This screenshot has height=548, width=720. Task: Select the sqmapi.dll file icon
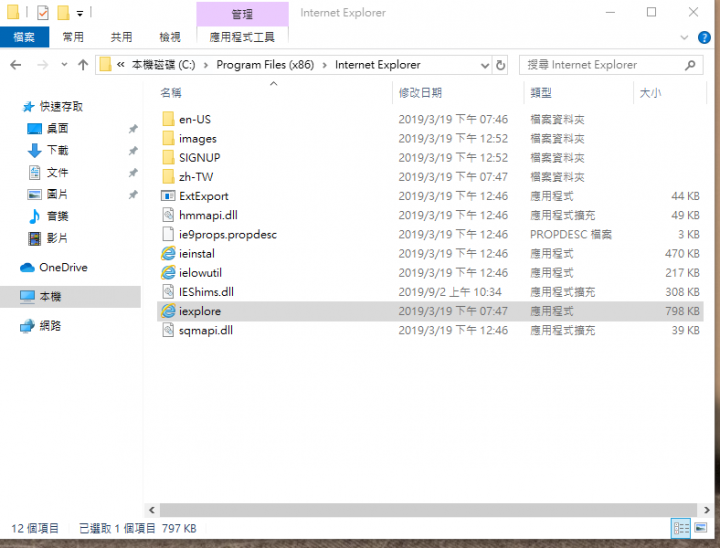168,330
